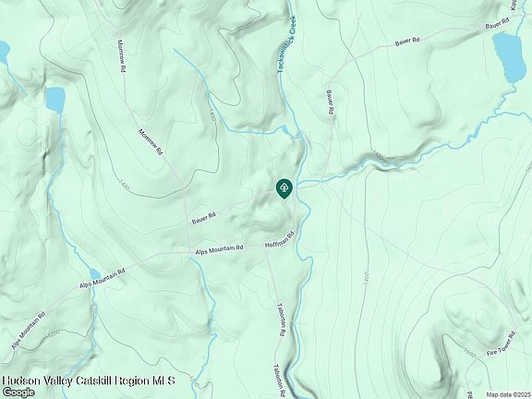Screen dimensions: 532x399
Task: Click the Alps Mountain Rd label beside Hoffman Rd
Action: tap(219, 250)
